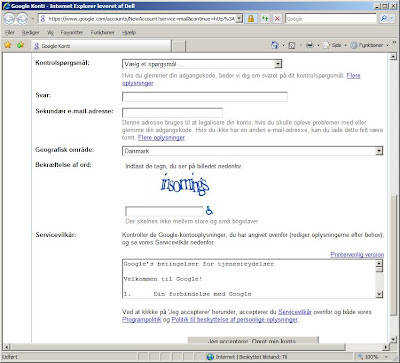Screen dimensions: 400x363
Task: Click the padlock security icon
Action: (251, 19)
